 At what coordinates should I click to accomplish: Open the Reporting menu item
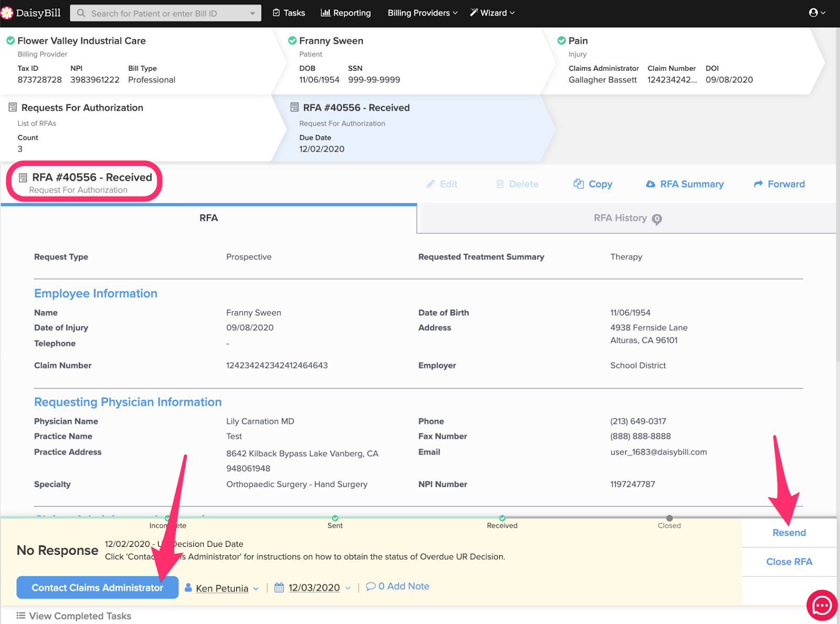345,13
